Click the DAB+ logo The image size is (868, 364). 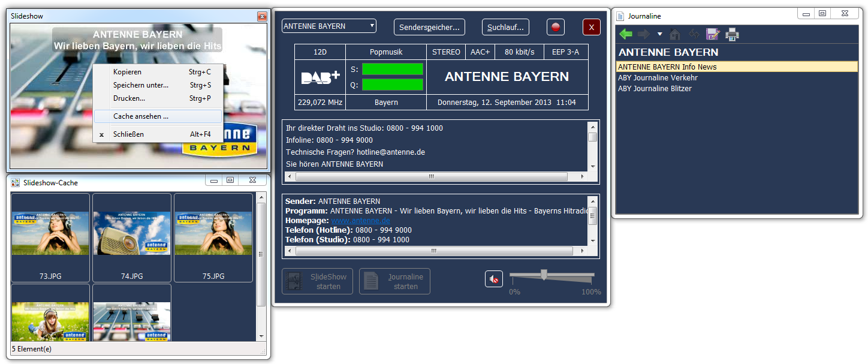pyautogui.click(x=320, y=77)
